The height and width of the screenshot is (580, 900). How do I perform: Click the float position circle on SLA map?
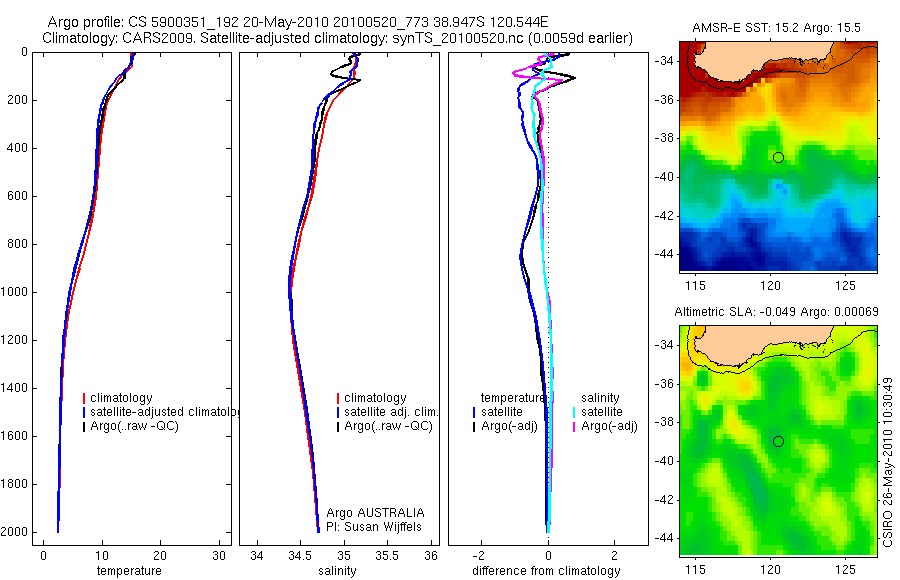click(778, 442)
